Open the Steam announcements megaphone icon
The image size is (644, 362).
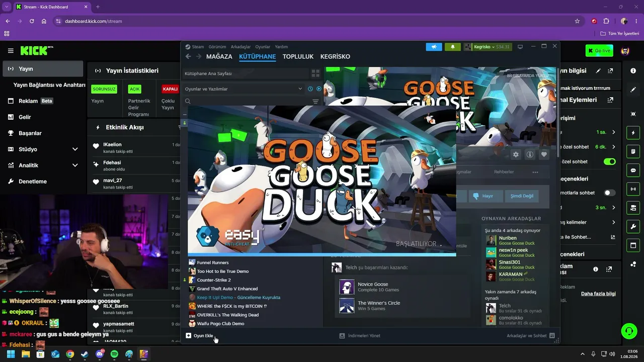[434, 47]
